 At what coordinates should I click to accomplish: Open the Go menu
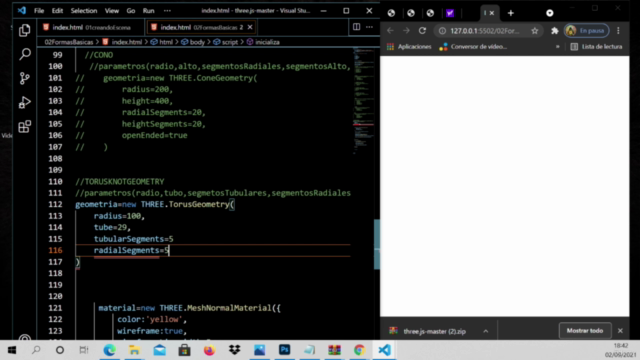tap(131, 11)
